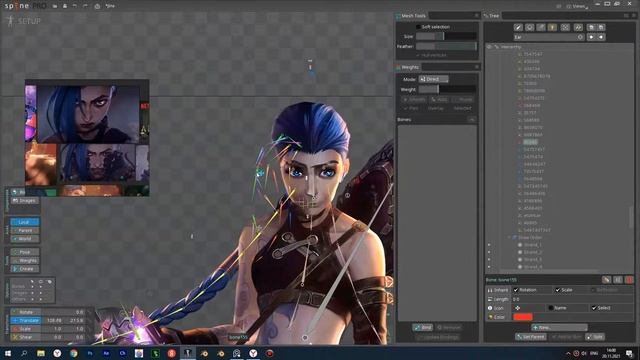Screen dimensions: 640x360
Task: Click the copy icon in Tree toolbar
Action: pyautogui.click(x=591, y=27)
